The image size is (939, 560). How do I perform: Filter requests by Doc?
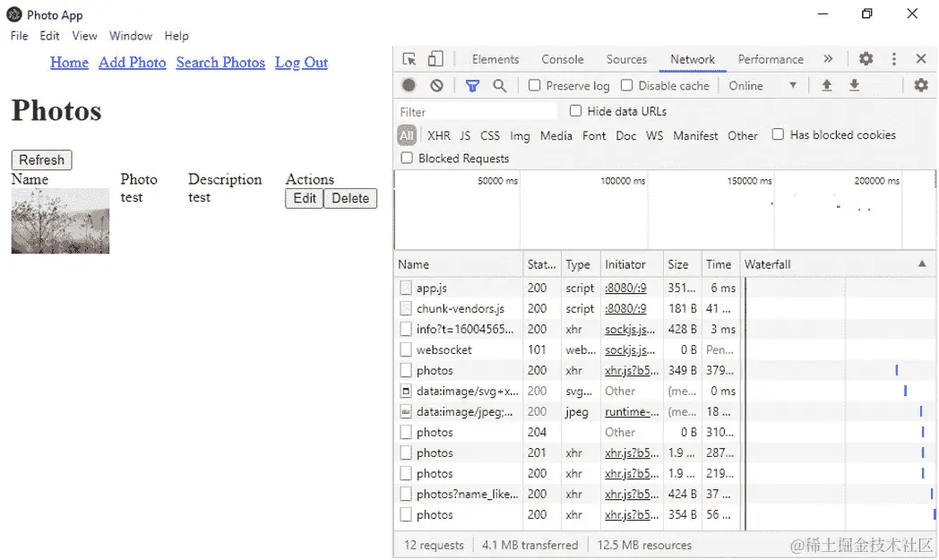click(x=625, y=136)
